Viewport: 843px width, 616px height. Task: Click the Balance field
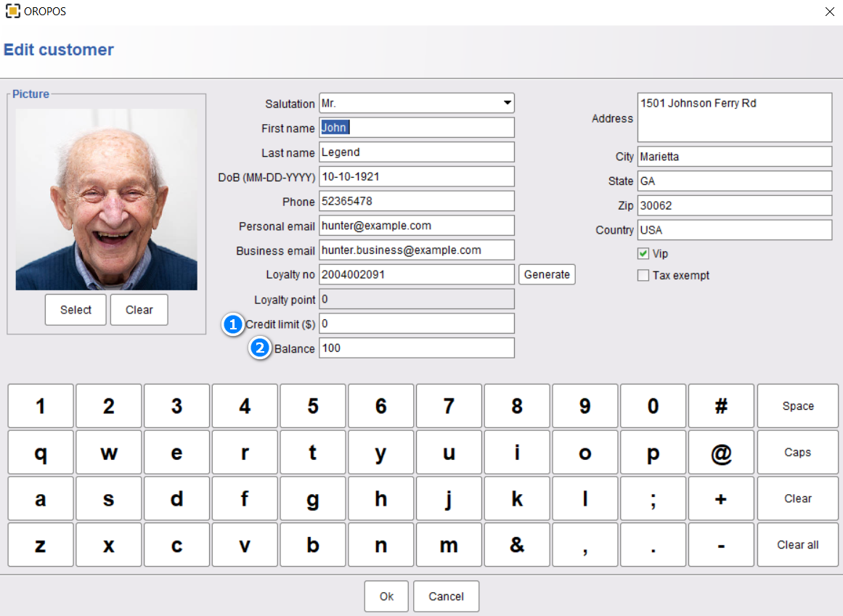click(x=417, y=348)
